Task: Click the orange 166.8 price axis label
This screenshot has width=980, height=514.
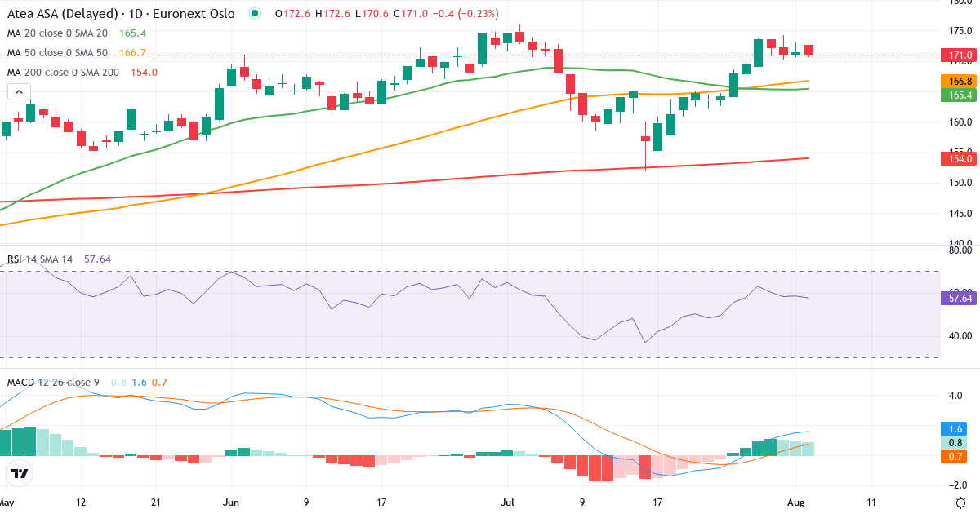Action: coord(960,82)
